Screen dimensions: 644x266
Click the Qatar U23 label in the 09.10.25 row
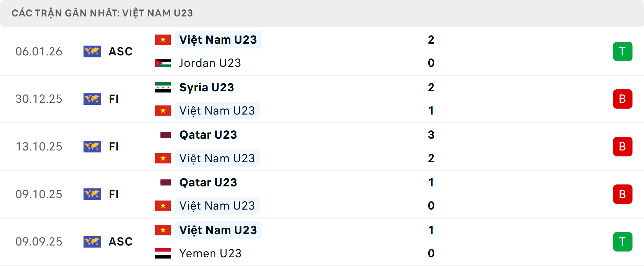coord(208,182)
